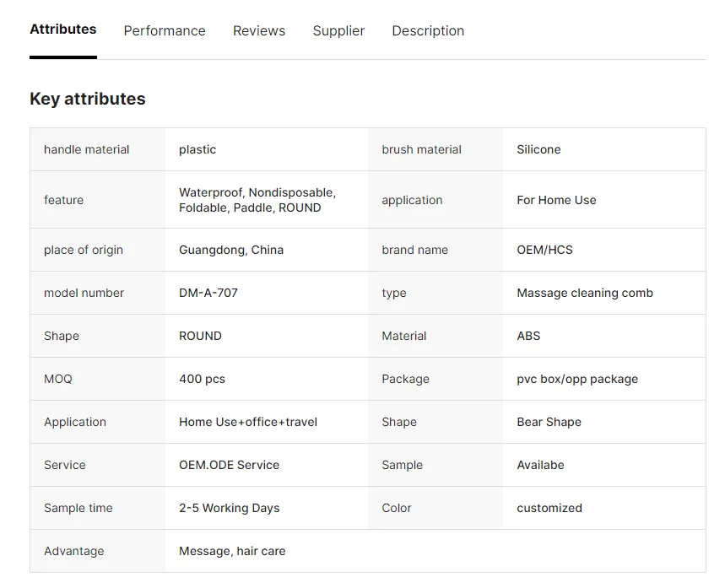The image size is (725, 588).
Task: Click 'Waterproof, Nondisposable, Foldable, Paddle, ROUND' value
Action: (x=257, y=200)
